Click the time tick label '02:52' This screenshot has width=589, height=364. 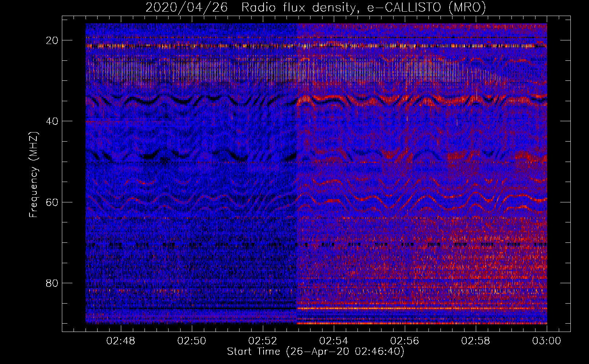click(263, 341)
